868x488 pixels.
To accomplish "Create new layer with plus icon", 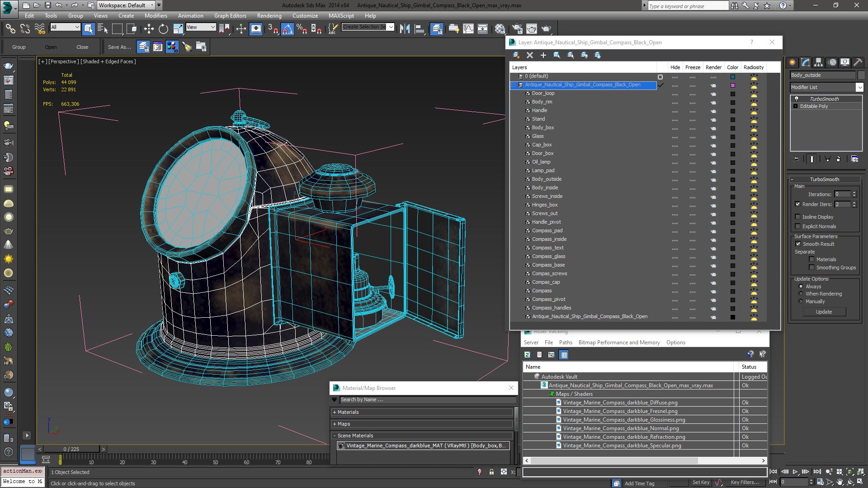I will pyautogui.click(x=543, y=55).
